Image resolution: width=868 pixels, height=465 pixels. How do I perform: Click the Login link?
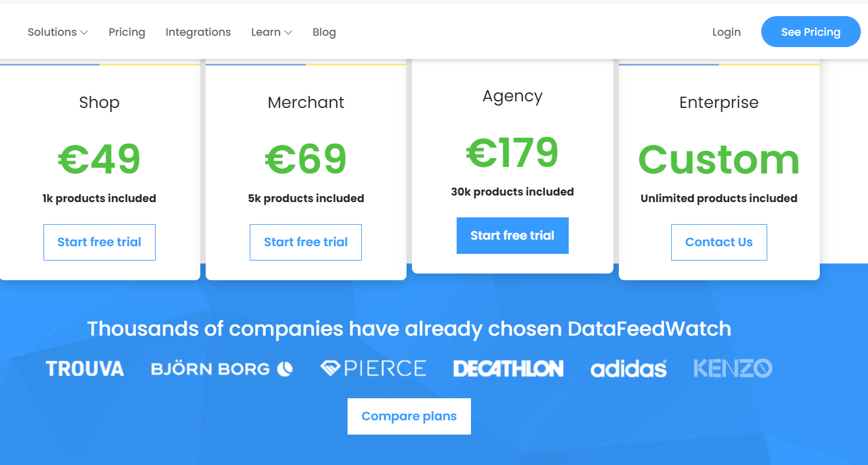click(726, 32)
